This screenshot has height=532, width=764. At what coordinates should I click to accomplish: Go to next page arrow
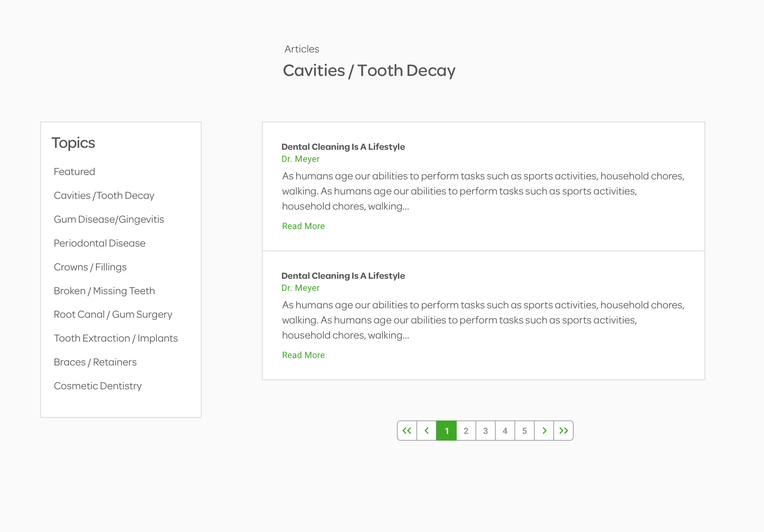544,431
